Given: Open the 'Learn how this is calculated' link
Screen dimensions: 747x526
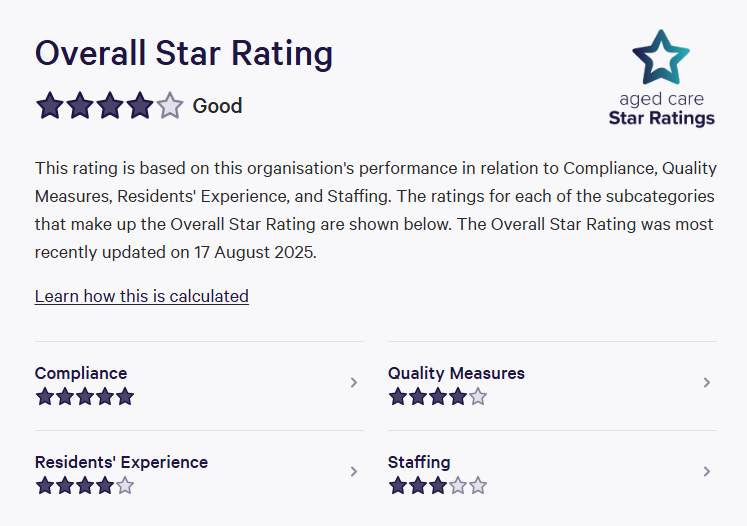Looking at the screenshot, I should click(141, 296).
